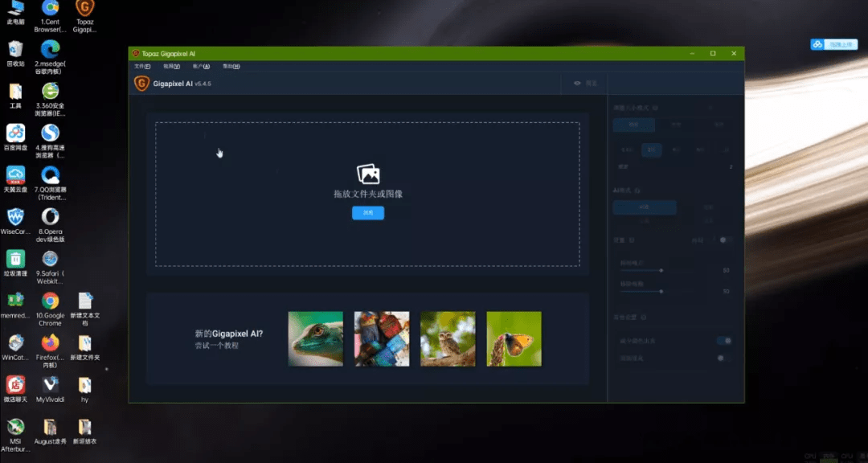
Task: Open the 文件(F) menu
Action: [x=142, y=67]
